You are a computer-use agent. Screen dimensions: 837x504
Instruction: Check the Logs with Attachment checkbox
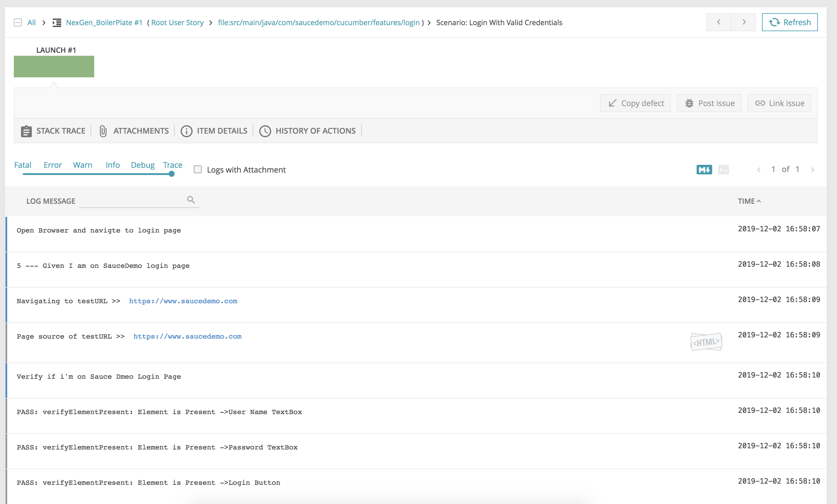coord(198,169)
